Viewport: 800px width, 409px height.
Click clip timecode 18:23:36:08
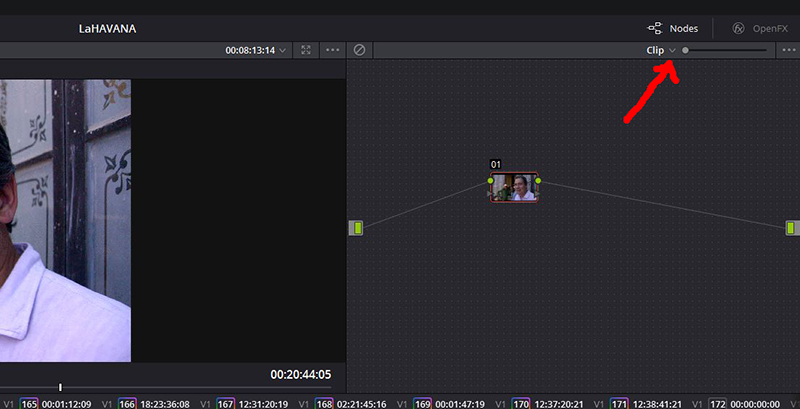pyautogui.click(x=165, y=404)
